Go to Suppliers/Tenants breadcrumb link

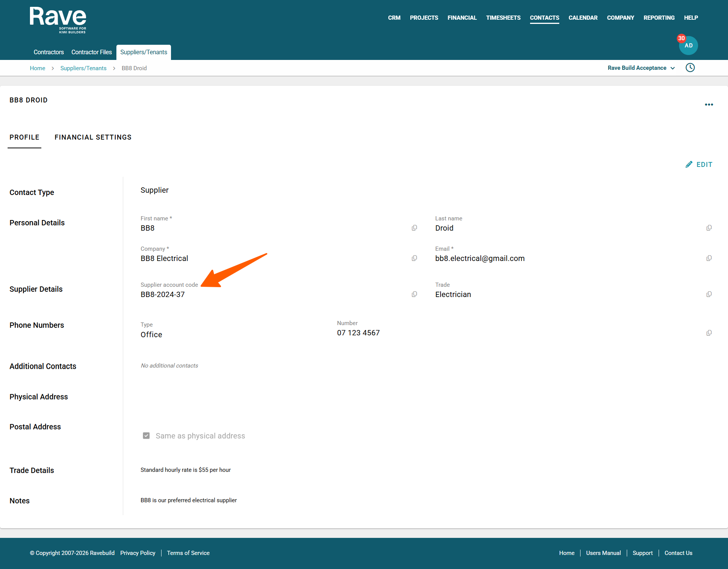tap(83, 68)
